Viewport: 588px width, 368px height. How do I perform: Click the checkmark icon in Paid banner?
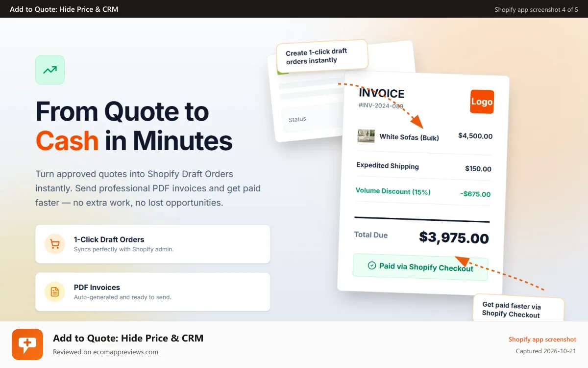pyautogui.click(x=372, y=265)
